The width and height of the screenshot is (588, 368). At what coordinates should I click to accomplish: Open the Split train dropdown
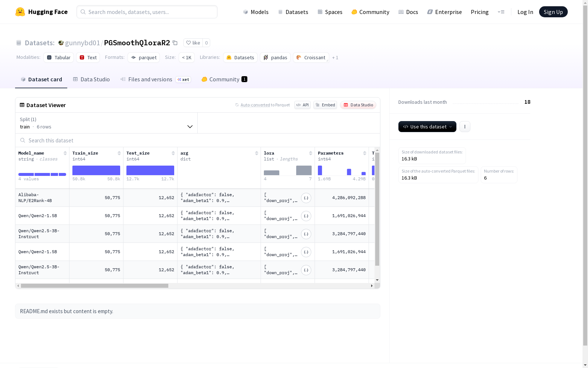point(107,123)
